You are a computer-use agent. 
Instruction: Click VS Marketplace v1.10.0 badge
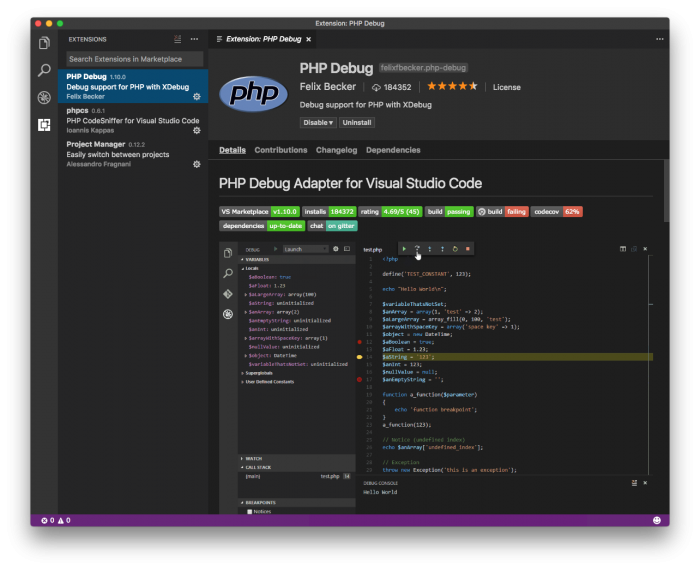259,212
